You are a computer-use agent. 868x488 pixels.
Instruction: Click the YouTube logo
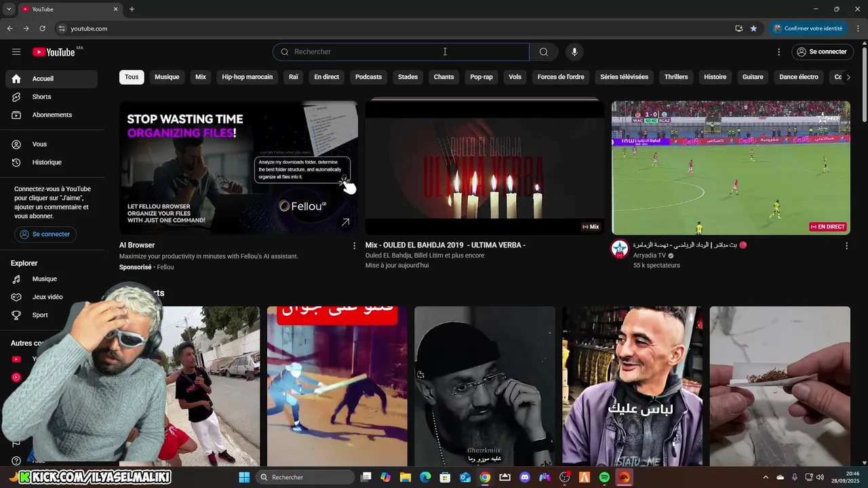(54, 52)
